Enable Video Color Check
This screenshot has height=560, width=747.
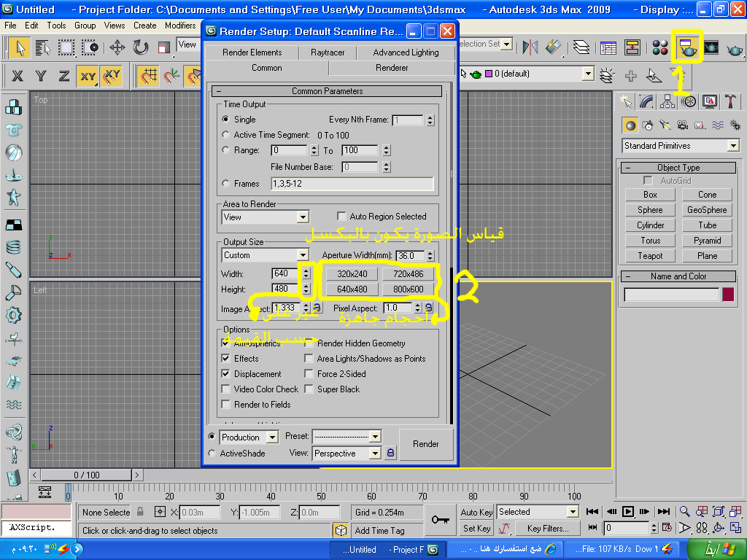[226, 389]
